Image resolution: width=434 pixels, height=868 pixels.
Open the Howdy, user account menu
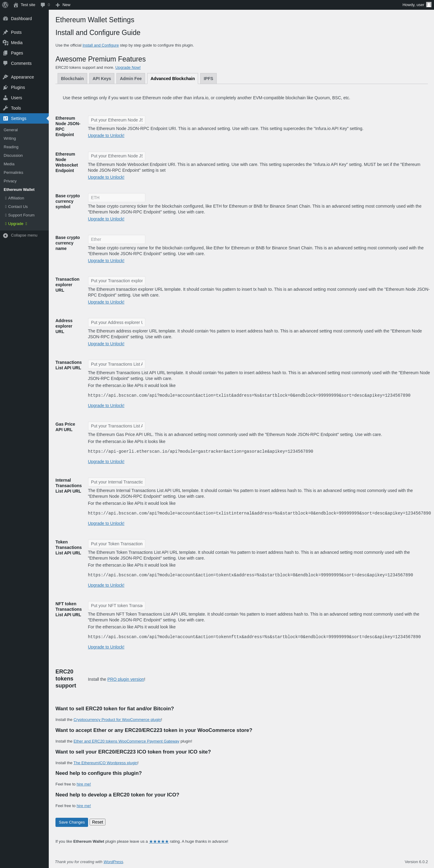[x=417, y=5]
